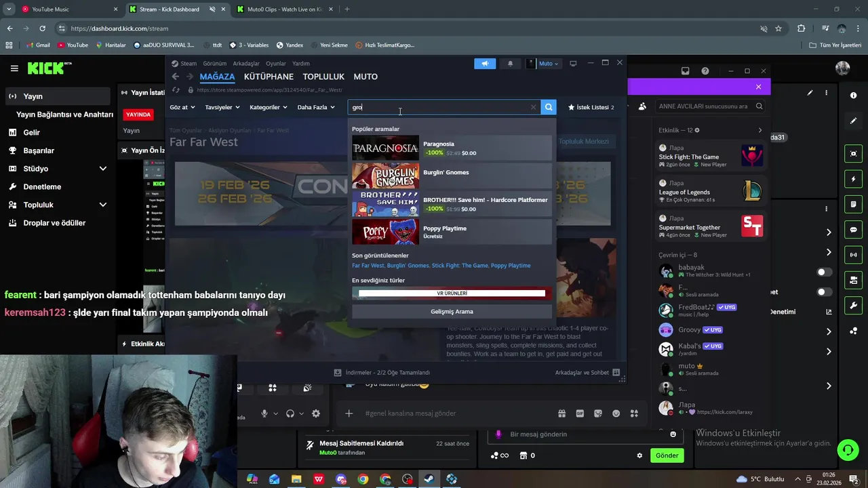Open Steam notifications bell

pos(510,63)
